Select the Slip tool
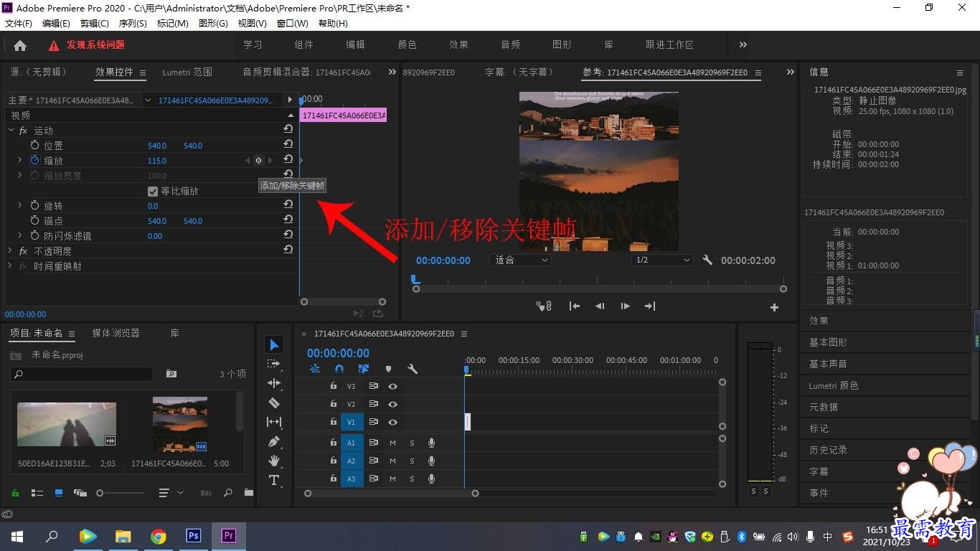 pos(274,422)
